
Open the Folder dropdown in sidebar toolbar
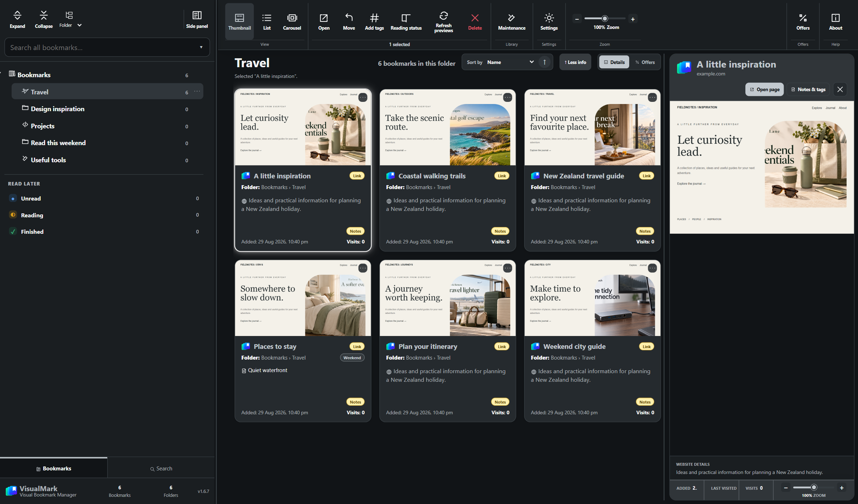point(70,19)
